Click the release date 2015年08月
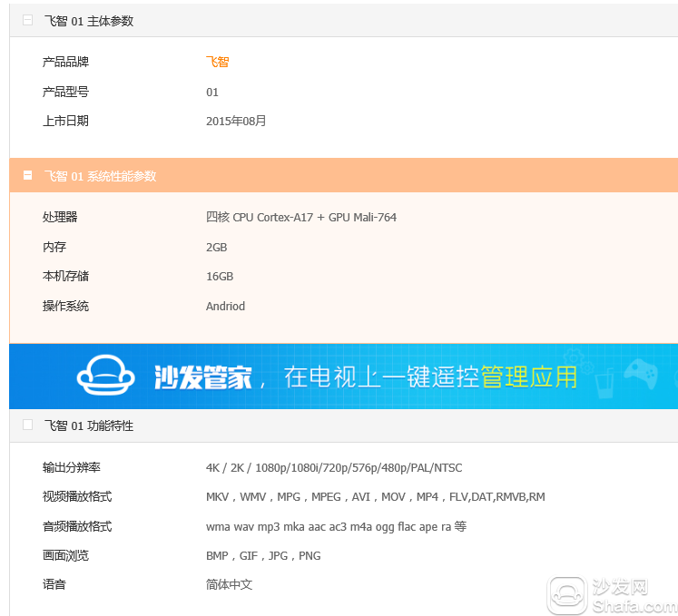The width and height of the screenshot is (678, 616). point(236,121)
